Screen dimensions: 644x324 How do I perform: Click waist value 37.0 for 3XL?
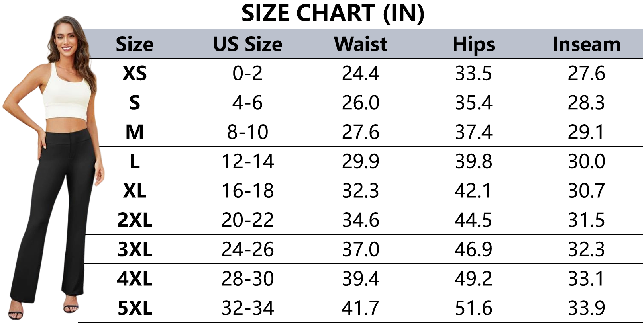pos(361,250)
